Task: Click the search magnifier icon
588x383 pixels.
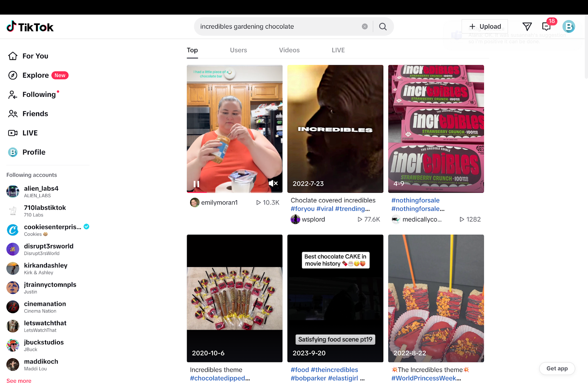Action: (x=383, y=26)
